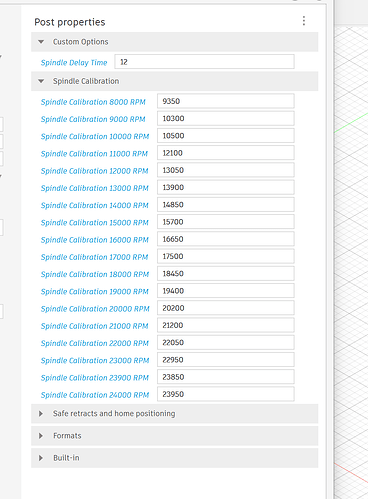Edit the 24000 RPM calibration value

tap(226, 394)
